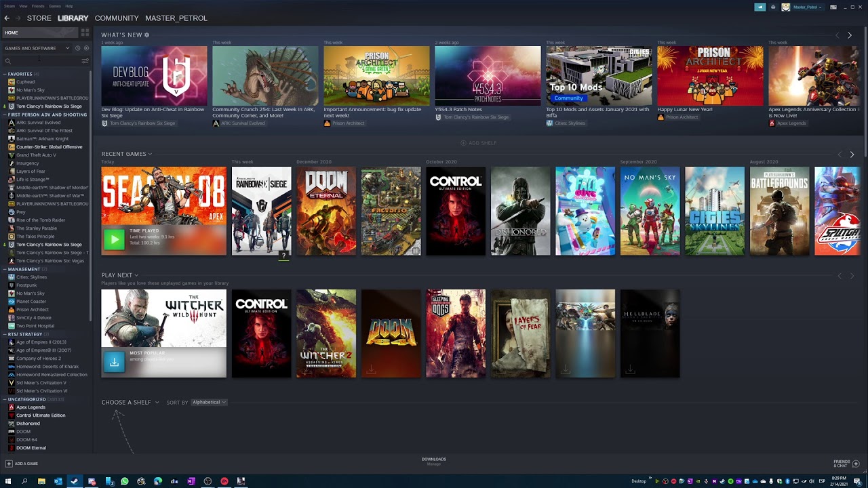Viewport: 868px width, 488px height.
Task: Click the search magnifier in library sidebar
Action: [8, 61]
